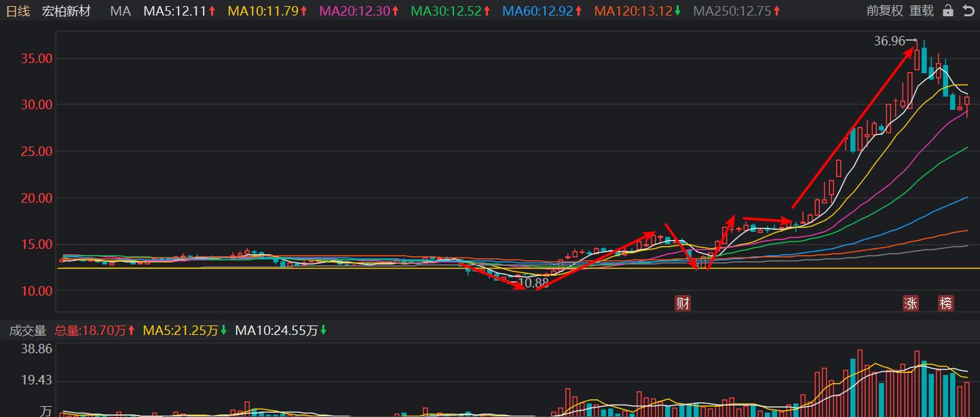Click the 涨 marker near the chart bottom
Screen dimensions: 980x417
point(911,304)
